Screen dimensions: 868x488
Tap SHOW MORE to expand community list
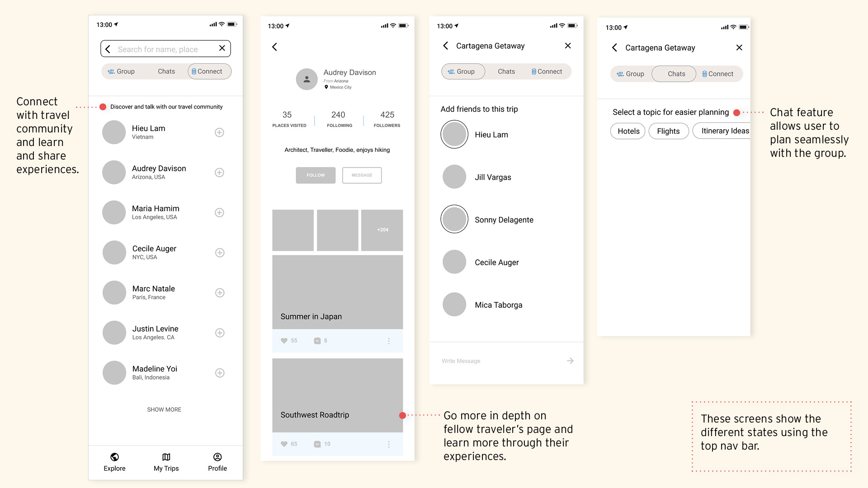pos(164,409)
